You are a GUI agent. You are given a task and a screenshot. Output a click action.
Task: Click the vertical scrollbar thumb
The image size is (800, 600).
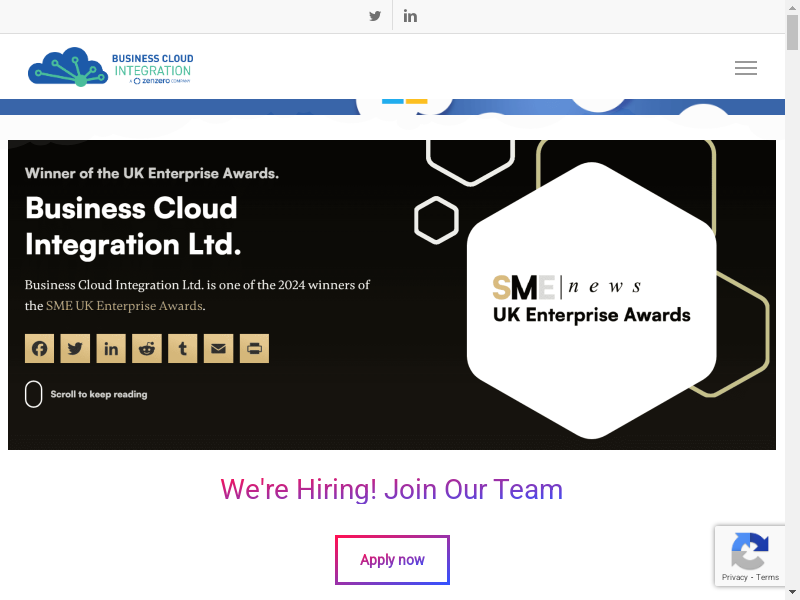pos(792,32)
